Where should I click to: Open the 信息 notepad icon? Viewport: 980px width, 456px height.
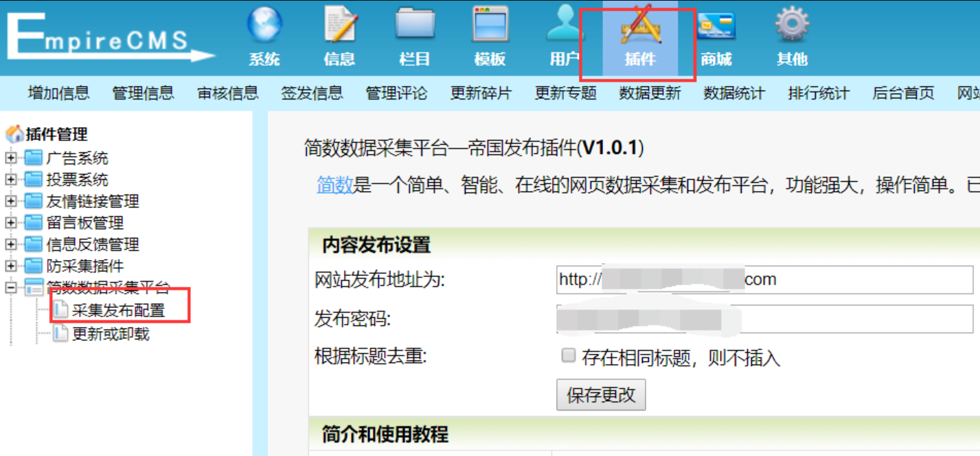click(341, 24)
